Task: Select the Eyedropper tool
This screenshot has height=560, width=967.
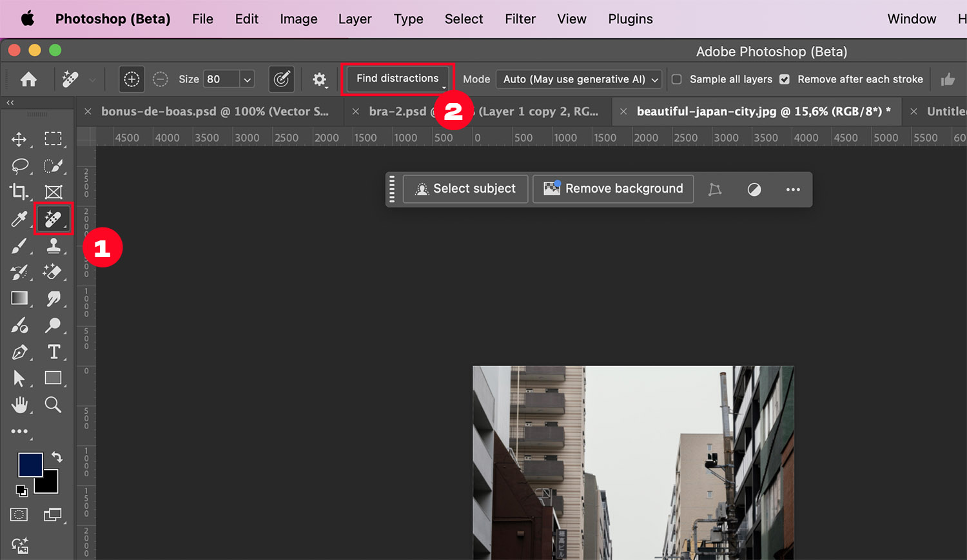Action: coord(19,219)
